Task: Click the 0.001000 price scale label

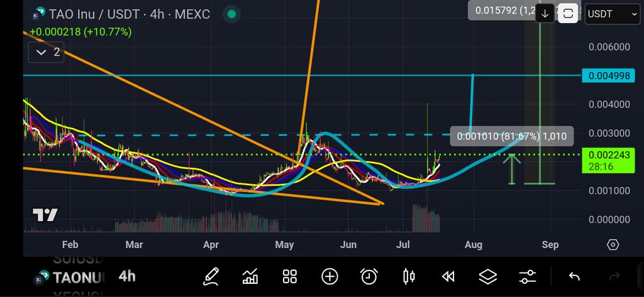Action: (609, 191)
